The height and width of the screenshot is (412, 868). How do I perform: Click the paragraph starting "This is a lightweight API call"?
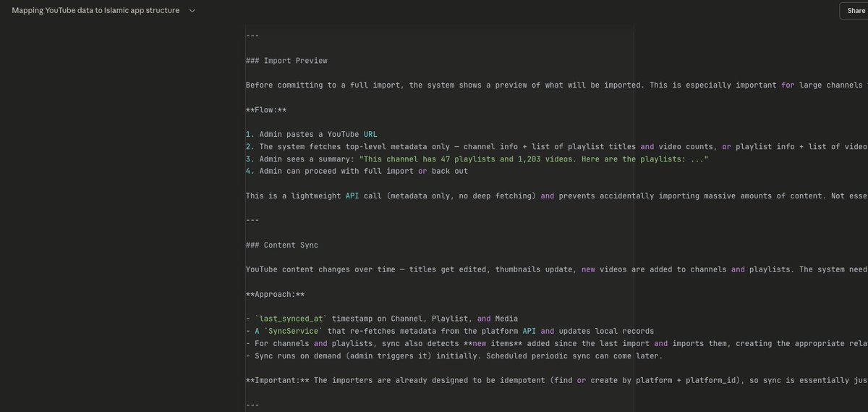tap(556, 196)
